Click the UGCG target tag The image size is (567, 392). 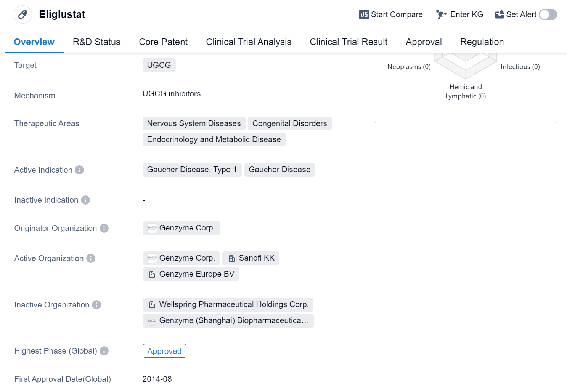[x=159, y=65]
